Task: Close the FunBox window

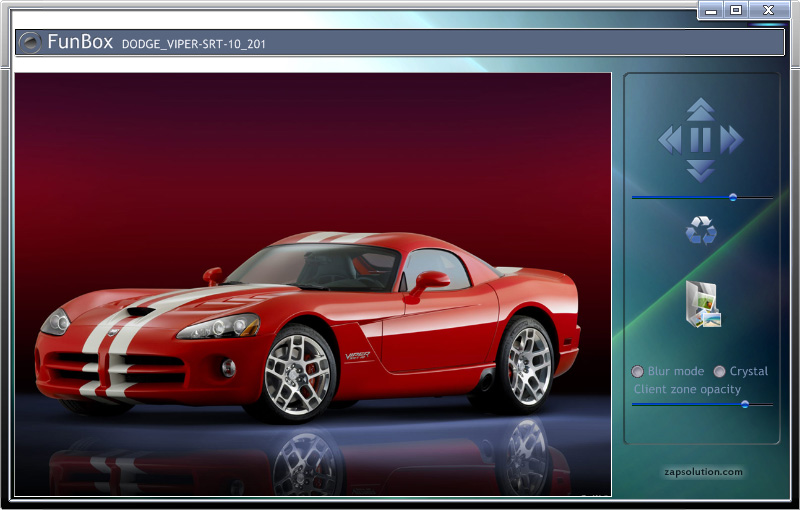Action: [769, 10]
